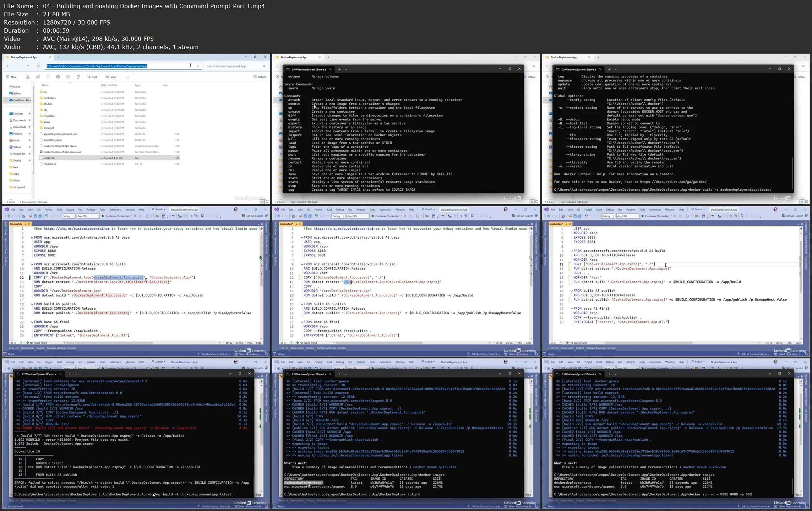Open Debug configuration dropdown in Ch: 56 frame
812x511 pixels.
pos(68,216)
